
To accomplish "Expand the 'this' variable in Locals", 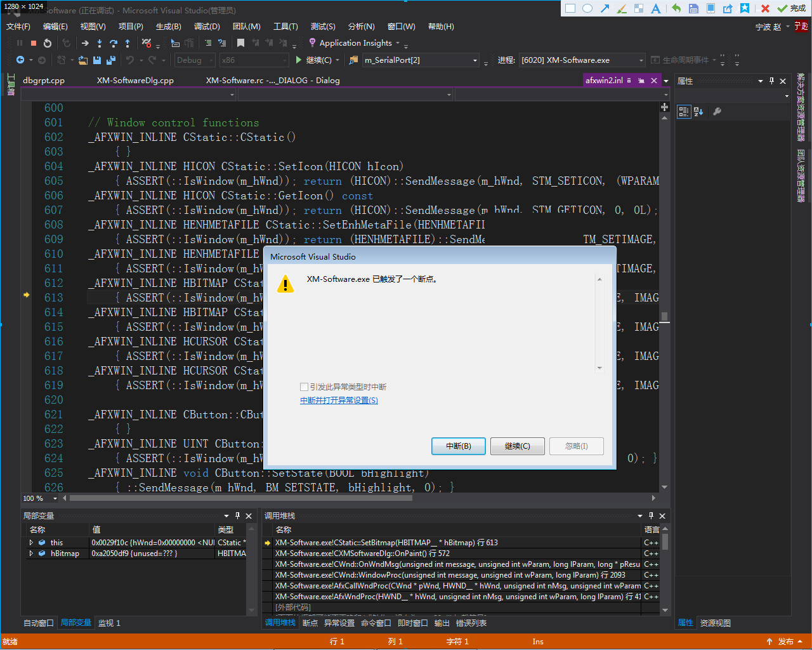I will (31, 543).
